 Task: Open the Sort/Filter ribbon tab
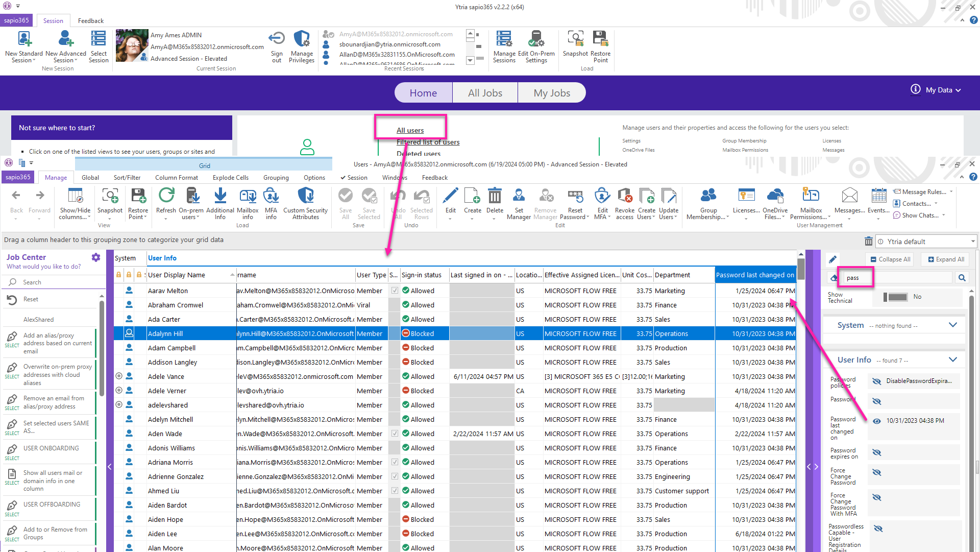tap(127, 178)
